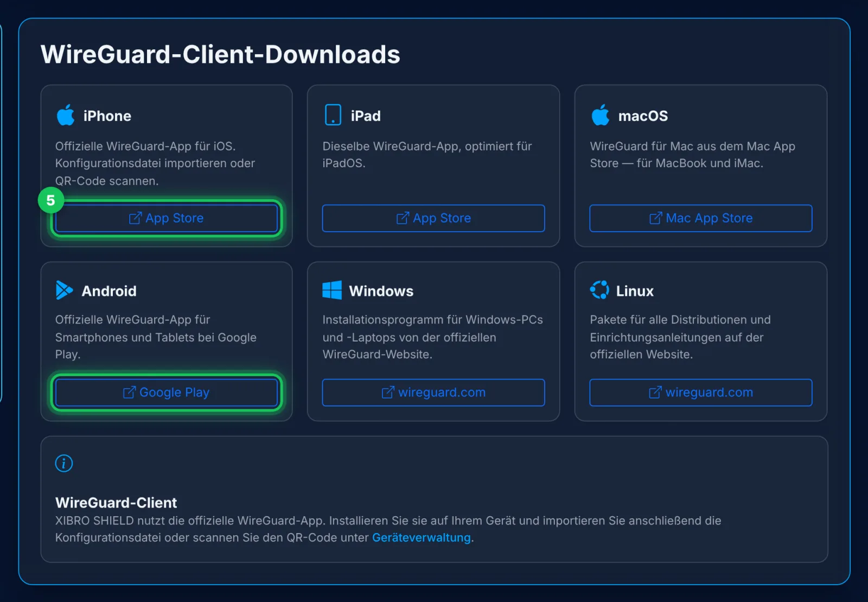Click the external-link icon in Google Play button
This screenshot has height=602, width=868.
click(129, 392)
